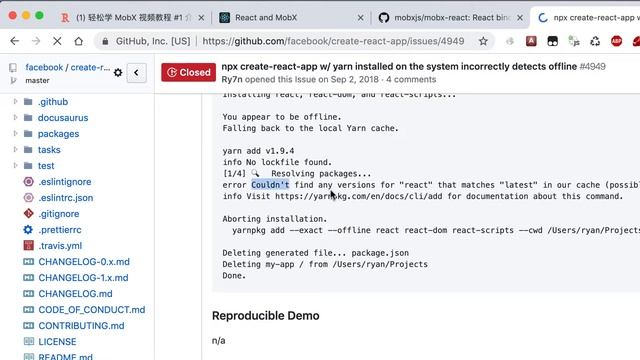
Task: Click the .travis.yml file icon
Action: [x=28, y=245]
